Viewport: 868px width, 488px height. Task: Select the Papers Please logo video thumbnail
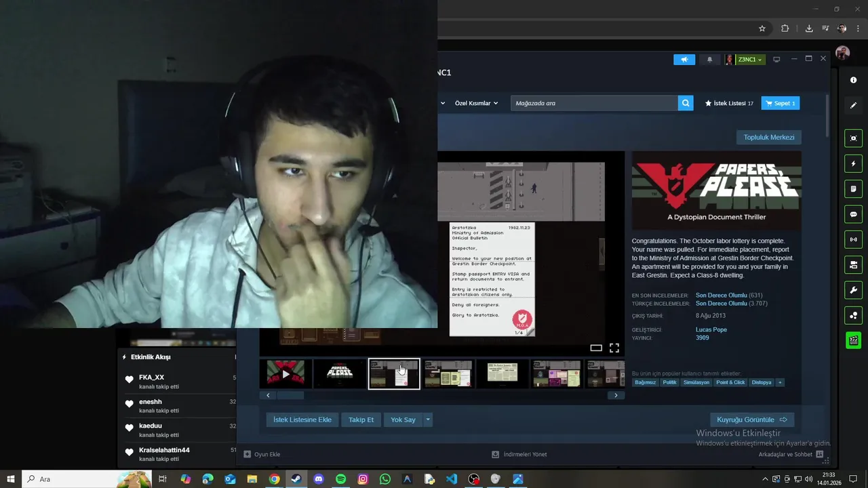(340, 374)
